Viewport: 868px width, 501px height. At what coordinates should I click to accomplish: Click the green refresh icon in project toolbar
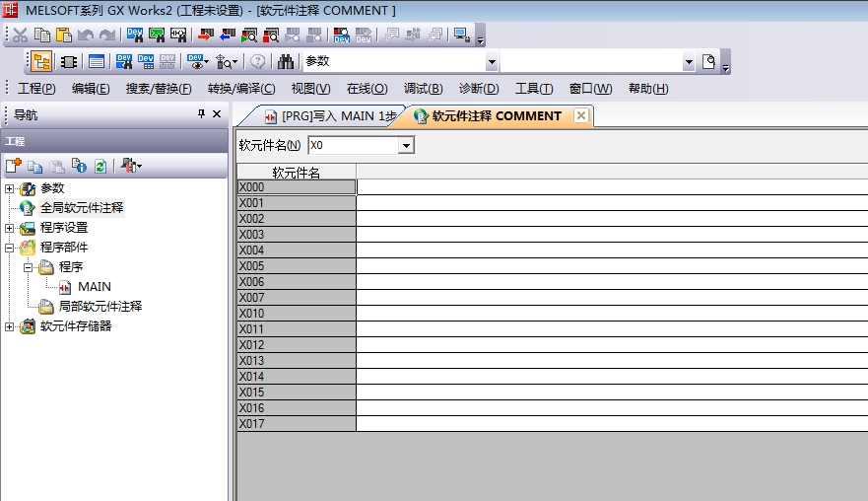(x=100, y=167)
